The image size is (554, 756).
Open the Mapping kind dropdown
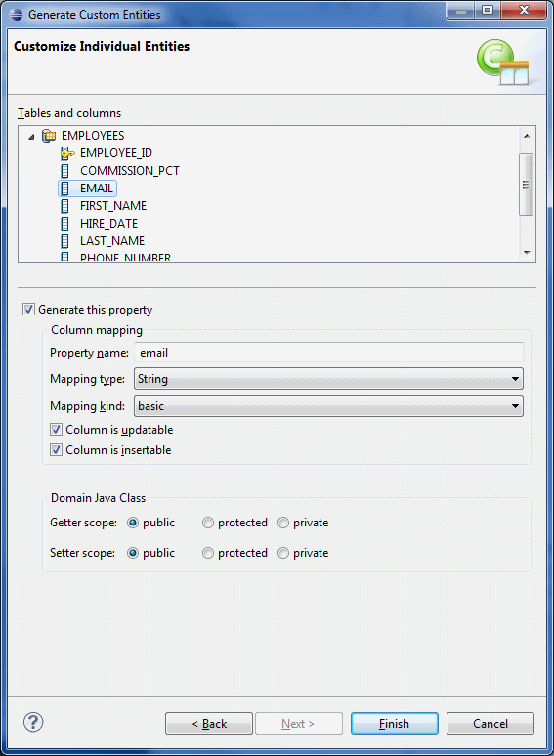coord(328,406)
